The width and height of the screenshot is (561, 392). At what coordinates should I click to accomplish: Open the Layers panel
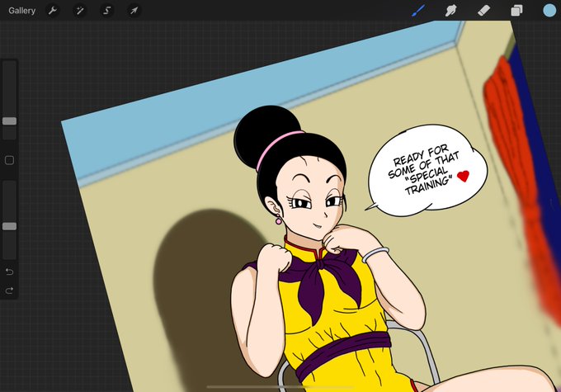coord(516,11)
